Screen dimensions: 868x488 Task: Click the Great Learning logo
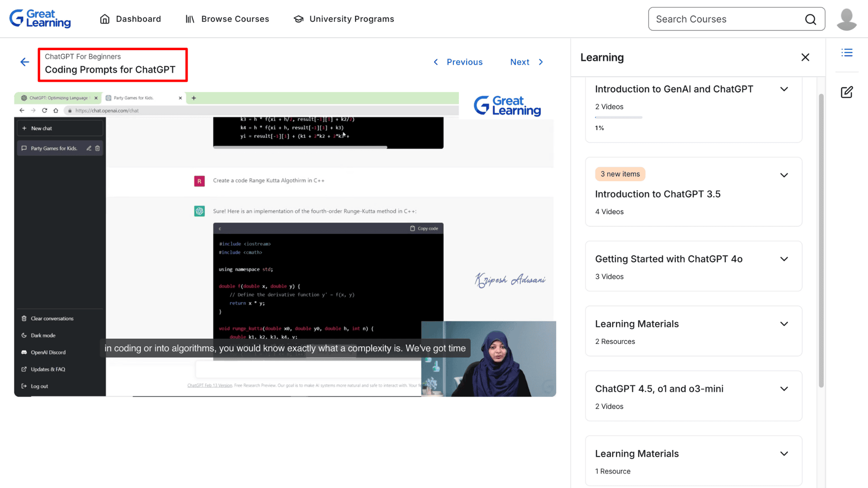click(40, 19)
